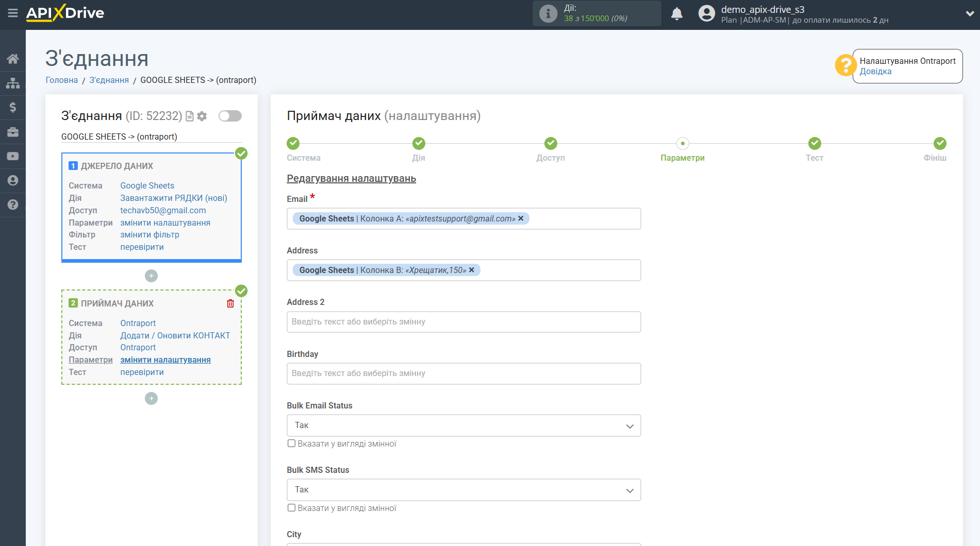The image size is (980, 546).
Task: Go to the Доступ step
Action: point(550,144)
